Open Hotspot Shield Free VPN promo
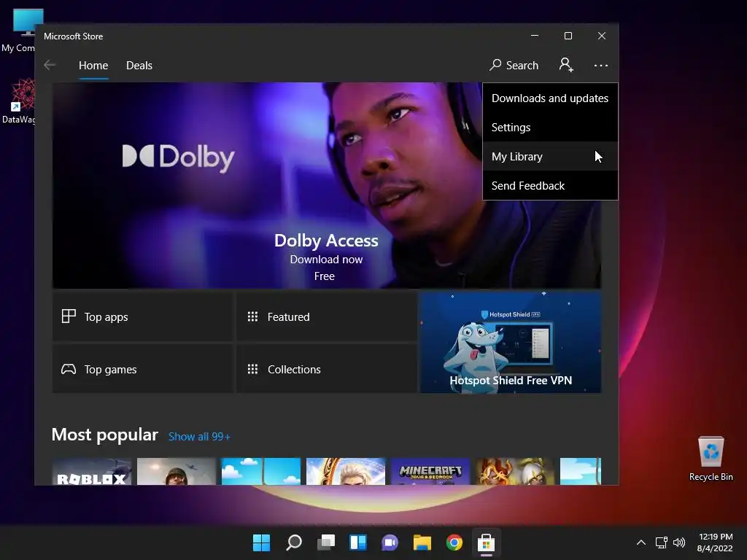Screen dimensions: 747x560 point(510,343)
